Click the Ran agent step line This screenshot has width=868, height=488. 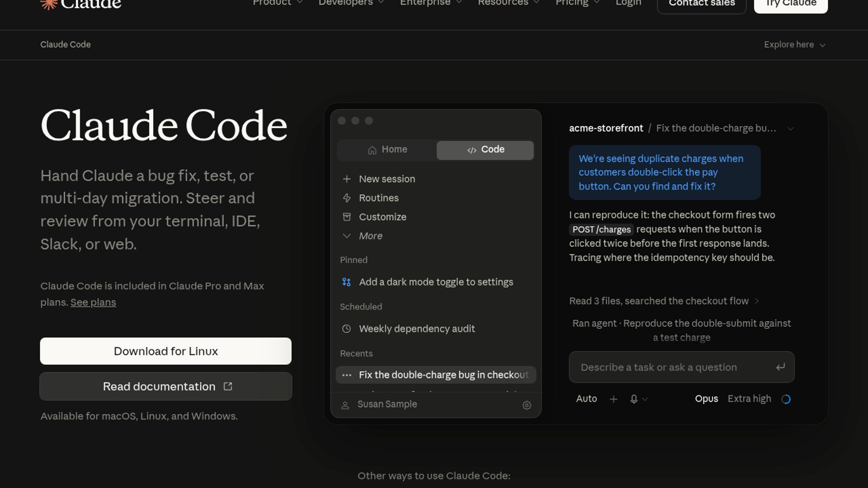click(681, 330)
